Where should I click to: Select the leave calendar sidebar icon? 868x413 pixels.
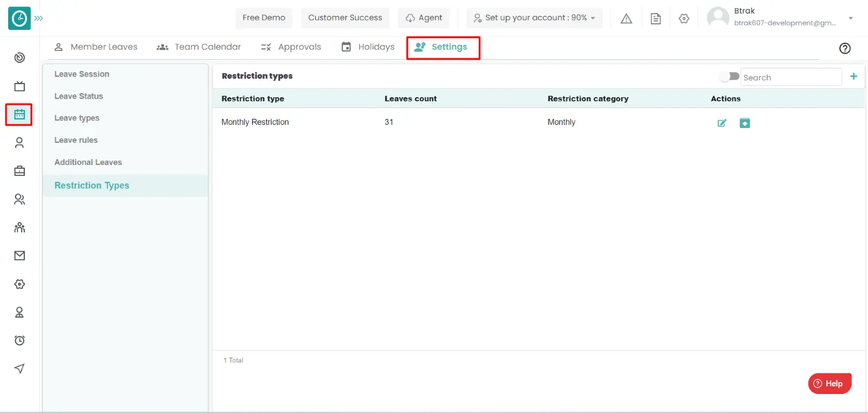pyautogui.click(x=20, y=115)
